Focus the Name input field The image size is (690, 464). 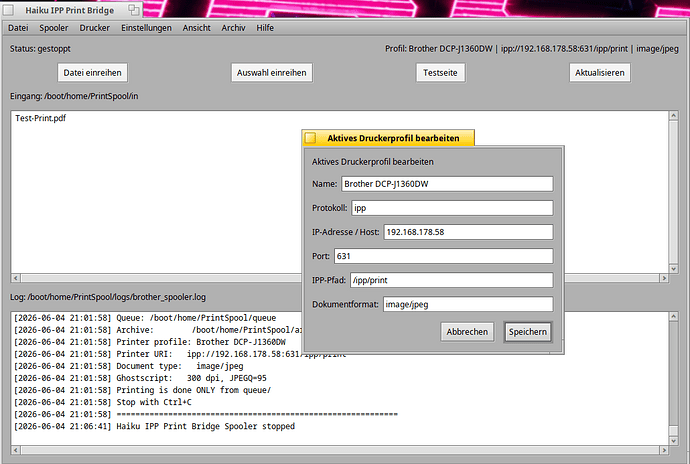447,184
